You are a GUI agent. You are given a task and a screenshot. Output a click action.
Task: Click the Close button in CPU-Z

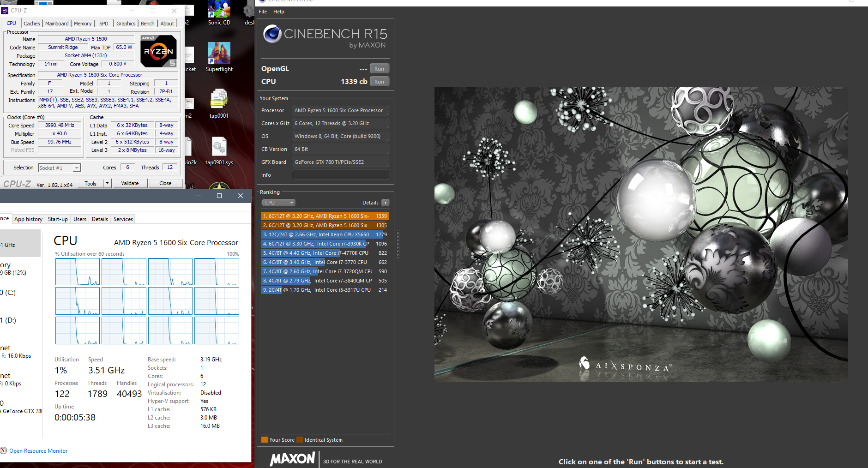tap(165, 183)
